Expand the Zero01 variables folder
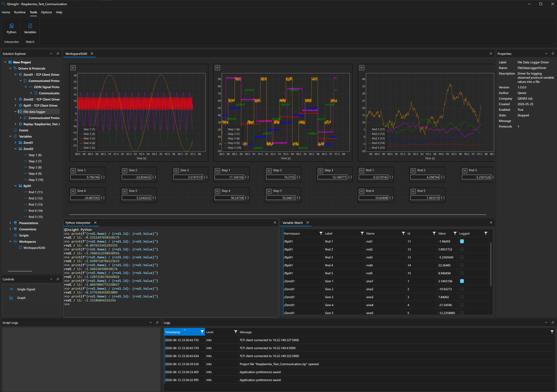Viewport: 557px width, 392px height. point(15,142)
